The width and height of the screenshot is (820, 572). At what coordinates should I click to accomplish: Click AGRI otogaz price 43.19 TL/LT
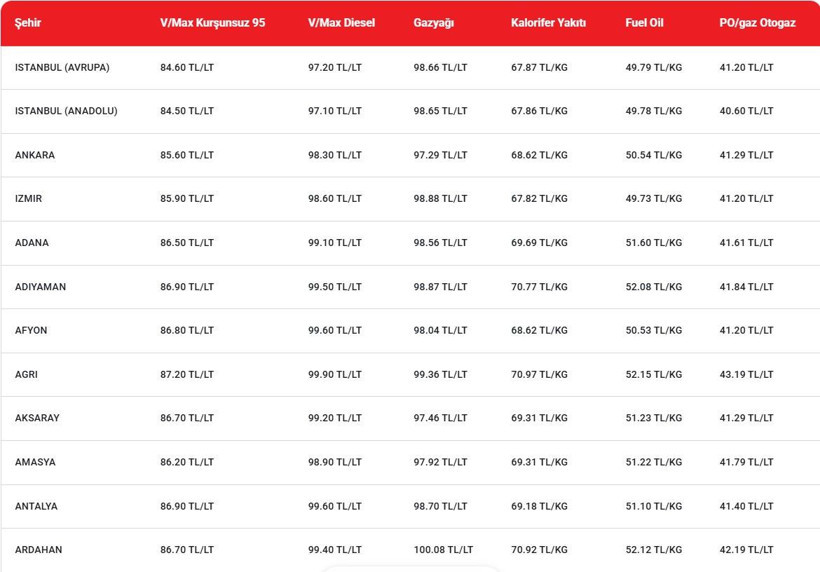click(746, 374)
